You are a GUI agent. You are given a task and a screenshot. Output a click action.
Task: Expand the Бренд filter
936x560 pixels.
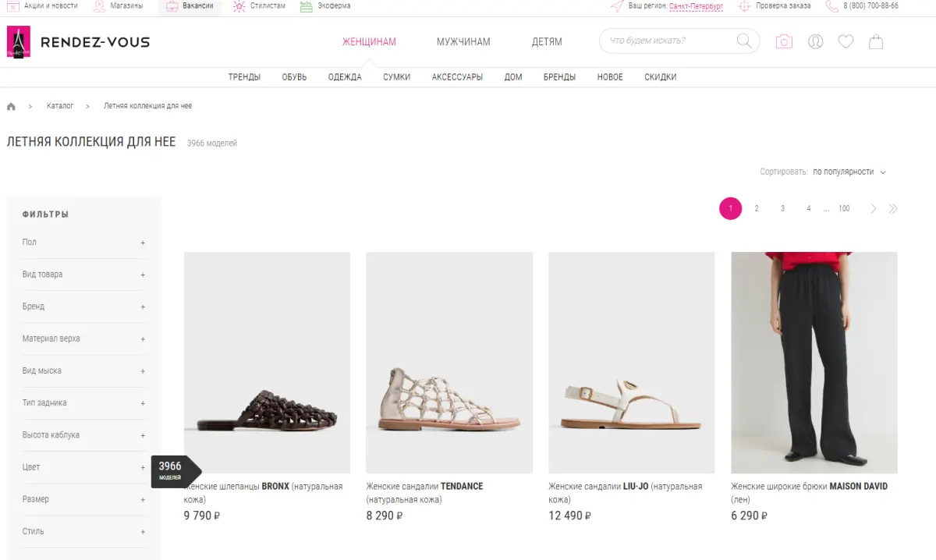[x=83, y=307]
